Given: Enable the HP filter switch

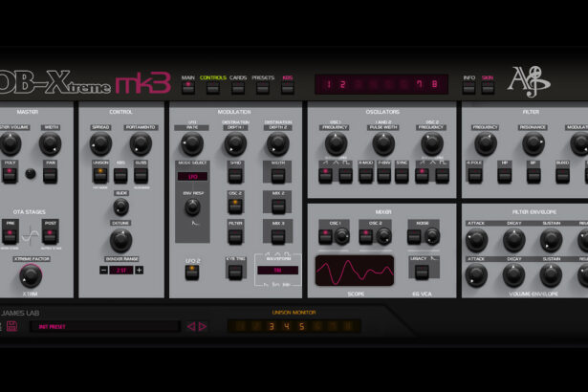Looking at the screenshot, I should coord(505,176).
